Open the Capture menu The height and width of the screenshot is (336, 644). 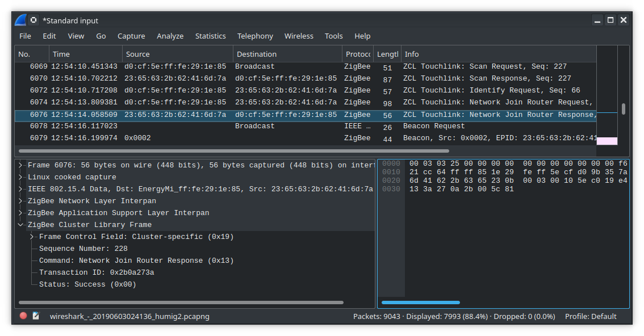[131, 36]
